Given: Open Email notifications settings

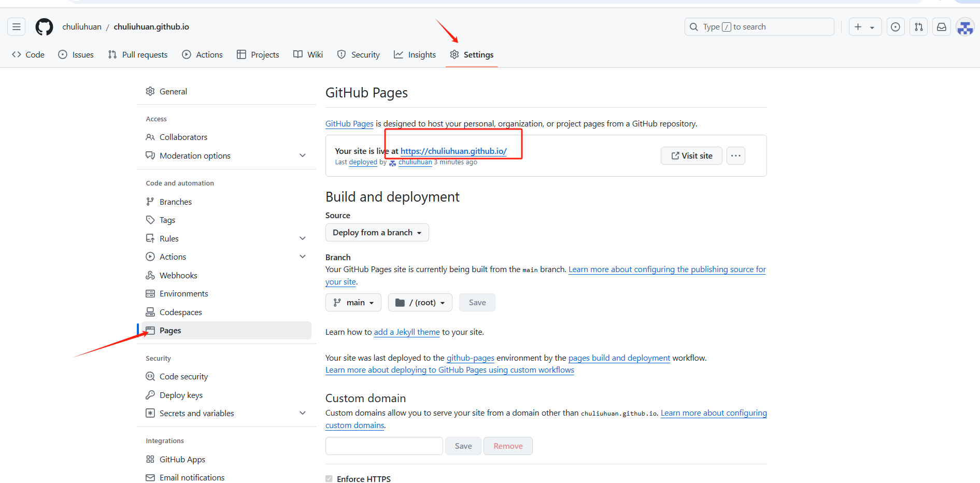Looking at the screenshot, I should (x=226, y=477).
